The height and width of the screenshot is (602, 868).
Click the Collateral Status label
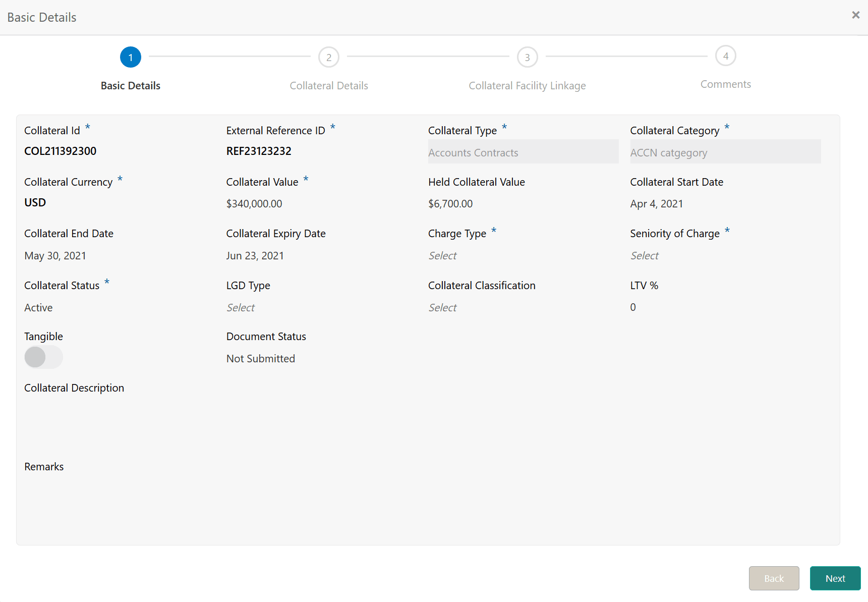point(62,286)
